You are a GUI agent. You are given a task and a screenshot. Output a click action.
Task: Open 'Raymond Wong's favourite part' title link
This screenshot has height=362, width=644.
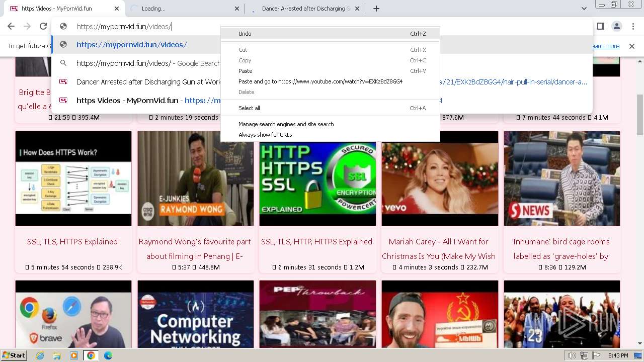tap(195, 249)
